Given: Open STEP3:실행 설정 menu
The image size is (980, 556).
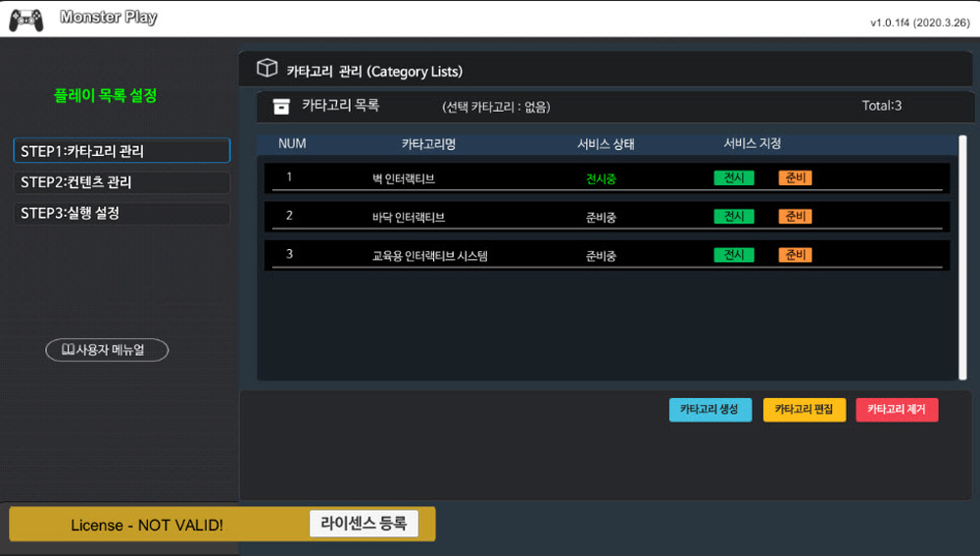Looking at the screenshot, I should [122, 213].
